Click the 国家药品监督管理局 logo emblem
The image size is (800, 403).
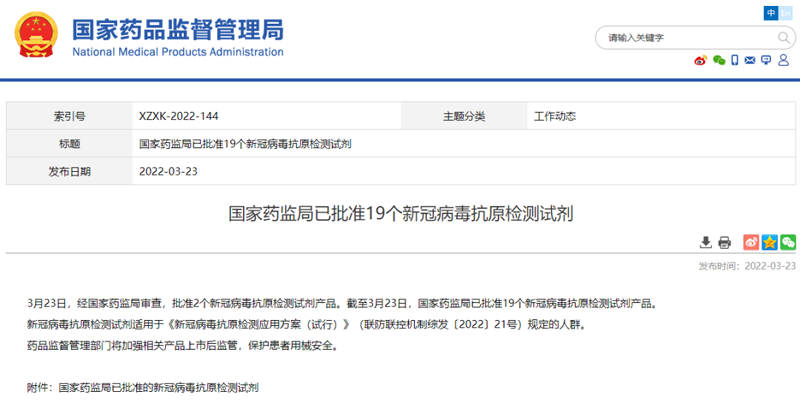point(36,35)
